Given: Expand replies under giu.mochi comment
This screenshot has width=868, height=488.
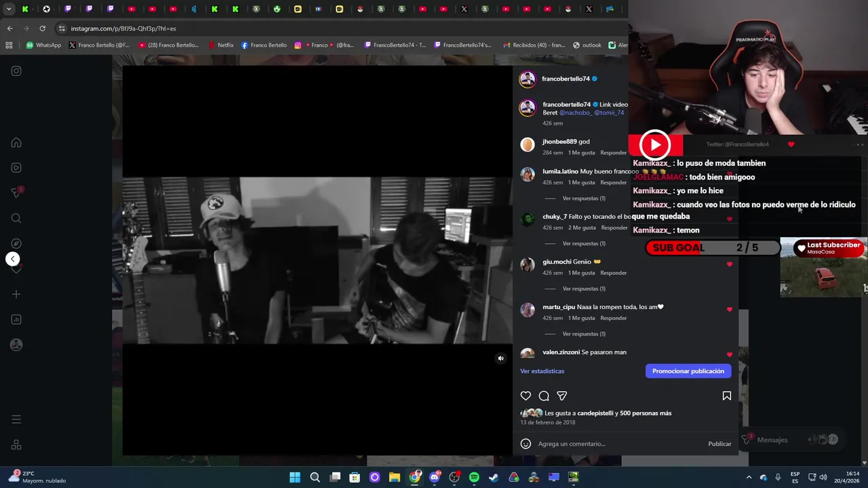Looking at the screenshot, I should (x=584, y=289).
